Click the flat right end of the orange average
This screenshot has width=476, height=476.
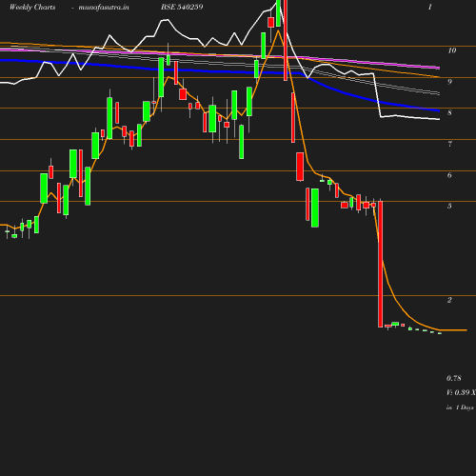[x=454, y=330]
